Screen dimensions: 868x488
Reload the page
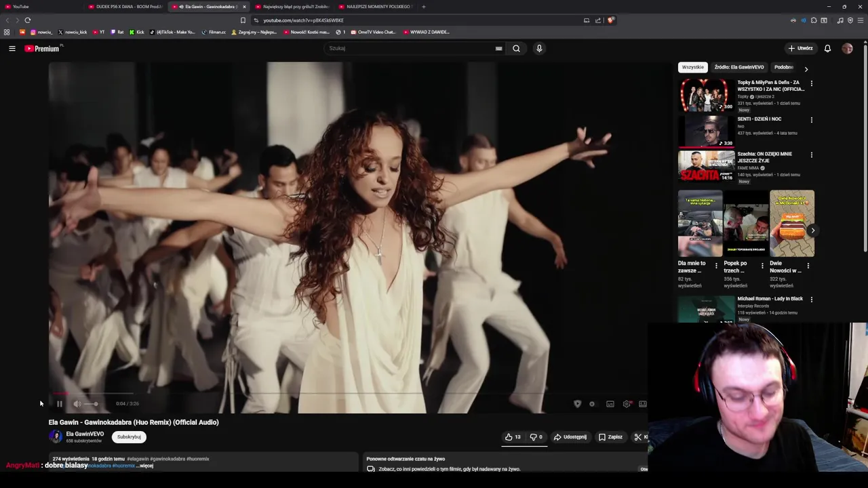28,20
